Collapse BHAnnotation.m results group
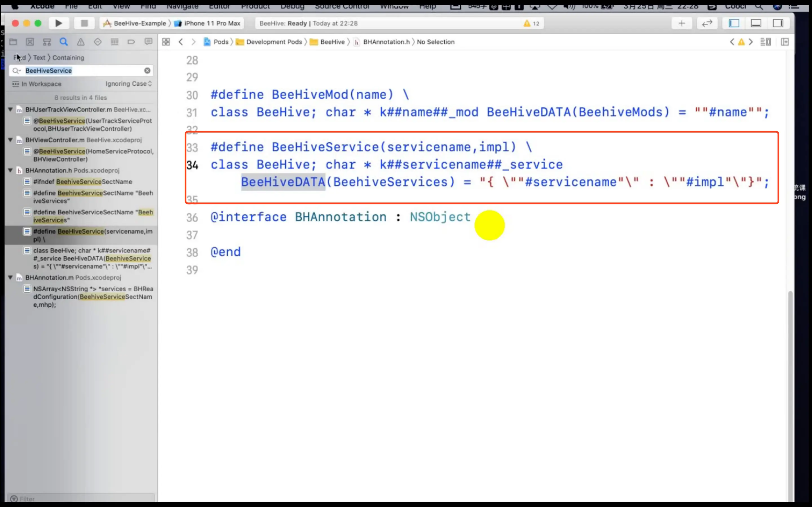Screen dimensions: 812x507 pyautogui.click(x=10, y=278)
